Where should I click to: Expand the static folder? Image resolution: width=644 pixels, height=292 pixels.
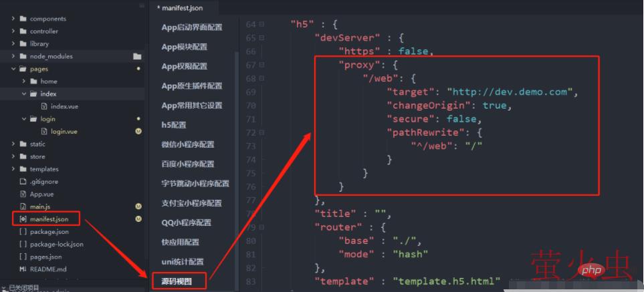point(13,144)
